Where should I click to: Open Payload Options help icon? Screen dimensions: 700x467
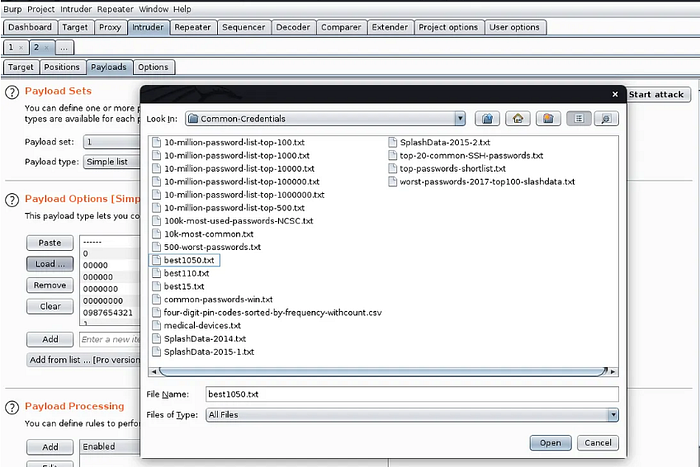(x=12, y=200)
